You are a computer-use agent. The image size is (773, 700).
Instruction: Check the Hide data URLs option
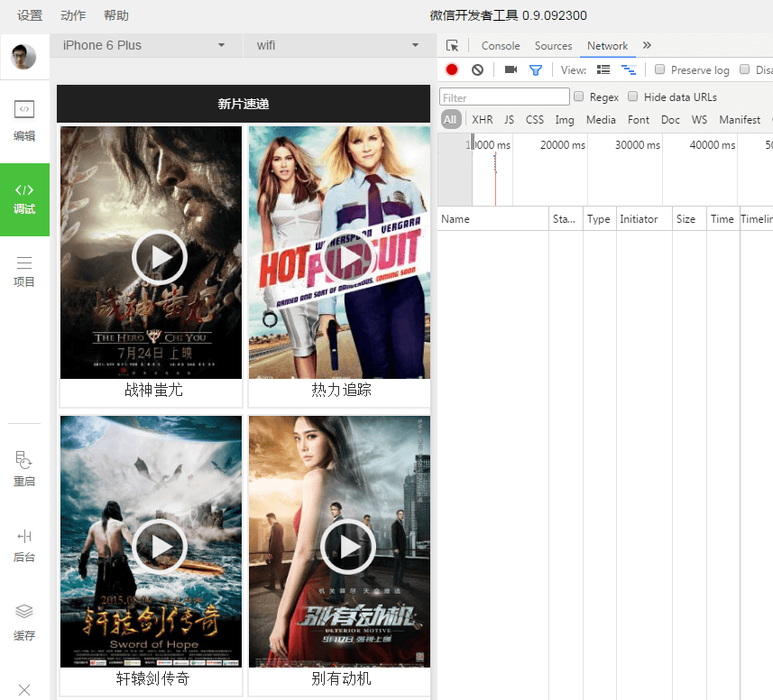(633, 97)
